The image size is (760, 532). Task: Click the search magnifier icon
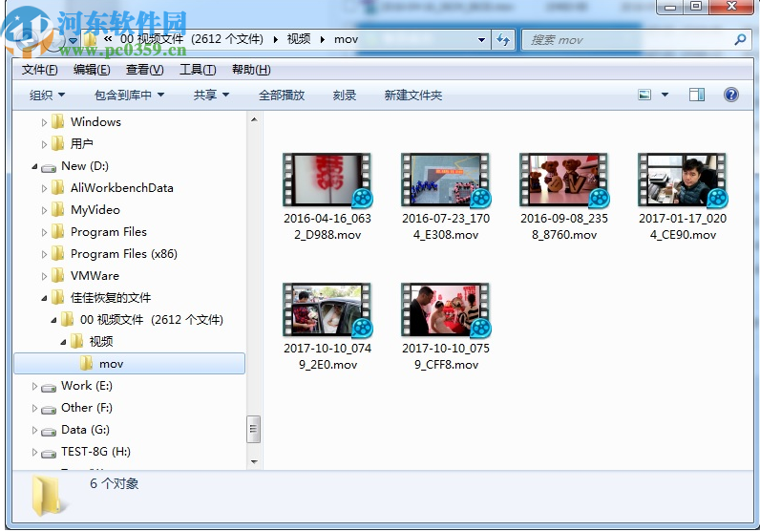pos(740,40)
